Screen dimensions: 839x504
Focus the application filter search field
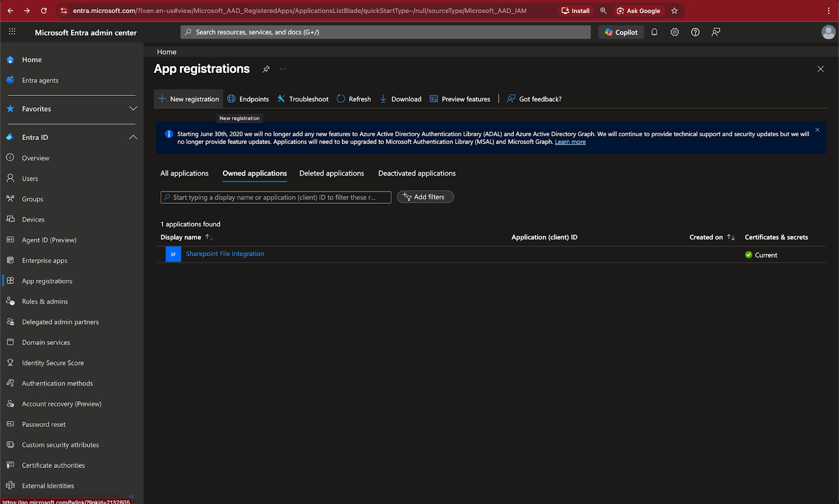click(276, 198)
